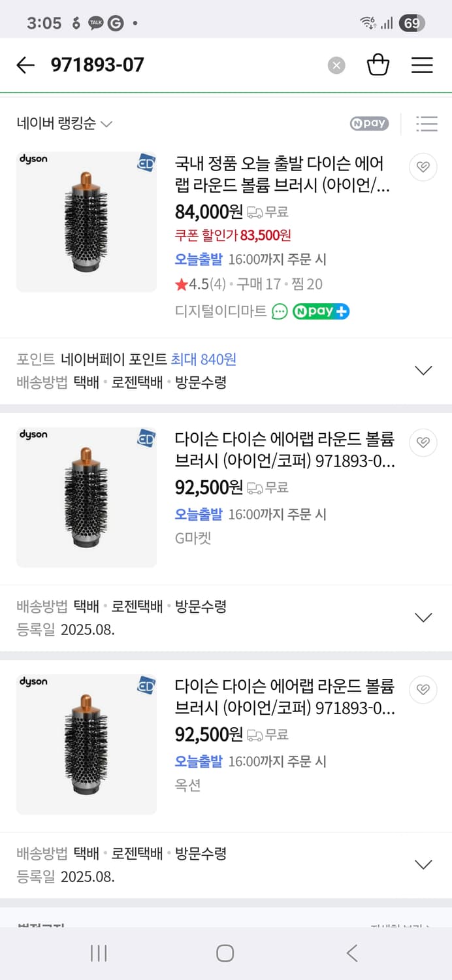Expand 네이버페이 포인트 details of first product

pos(423,370)
